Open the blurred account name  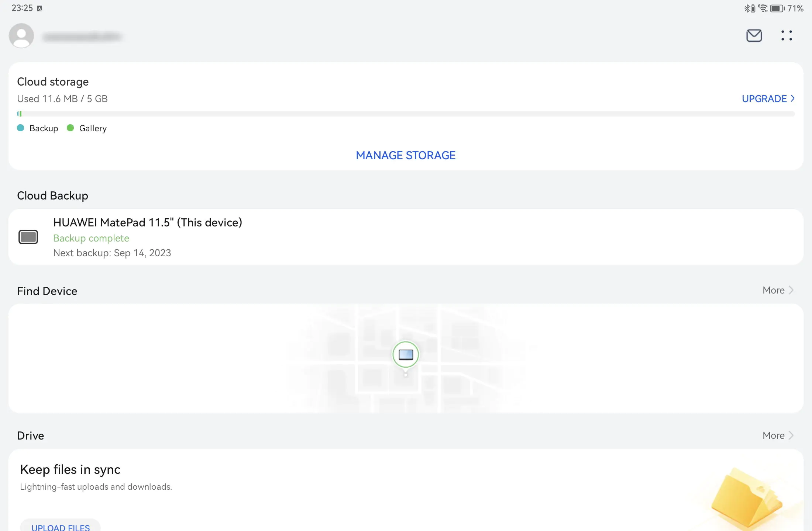pos(82,37)
